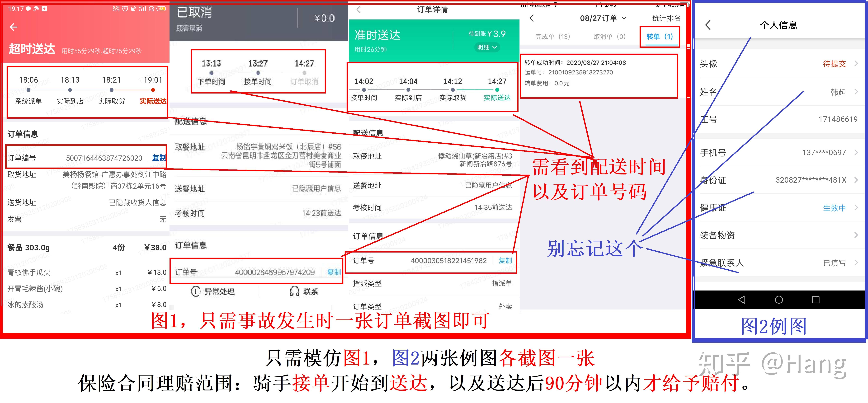Tap Android home circle navigation button
868x403 pixels.
[x=779, y=300]
